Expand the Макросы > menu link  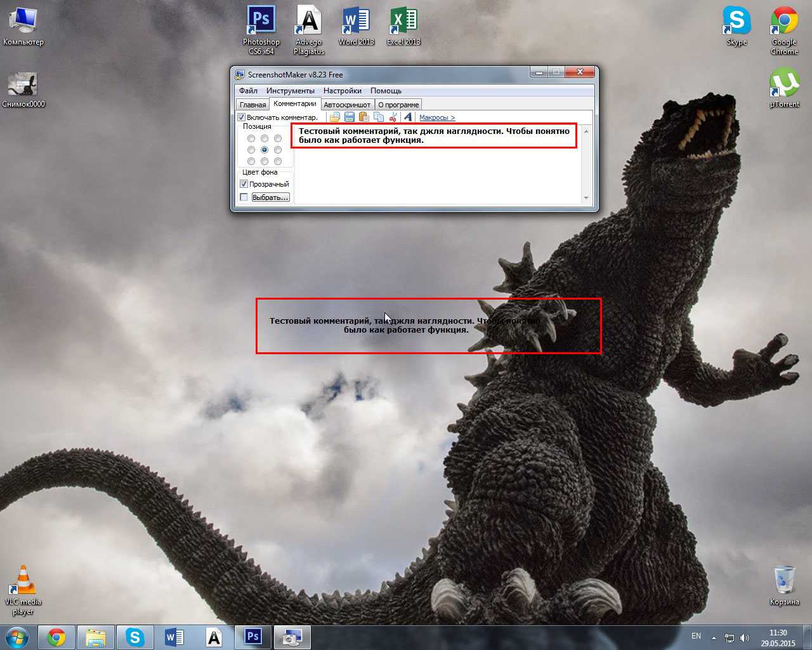[437, 117]
